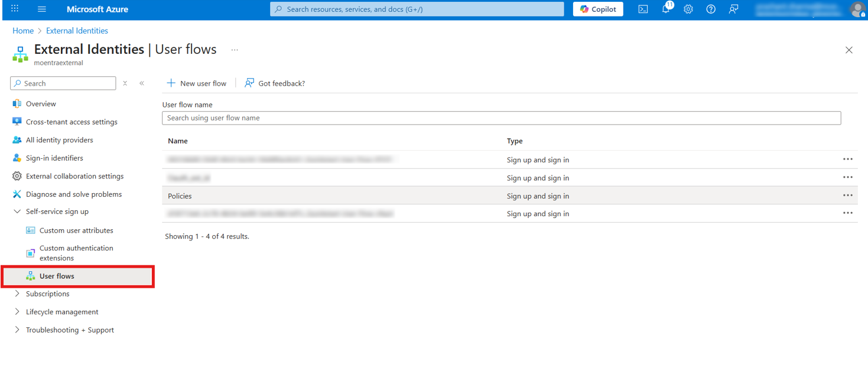Open the Cloud Shell icon
Screen dimensions: 868x381
pyautogui.click(x=643, y=9)
